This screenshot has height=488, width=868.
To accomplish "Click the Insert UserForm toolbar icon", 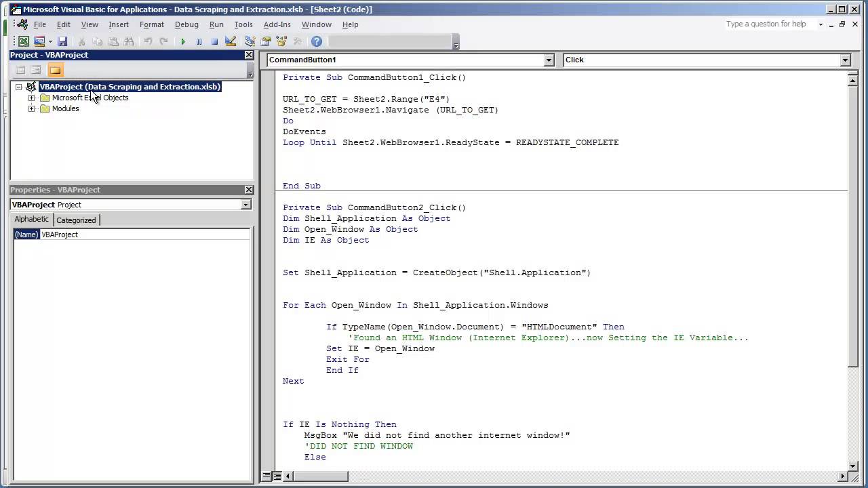I will tap(39, 41).
